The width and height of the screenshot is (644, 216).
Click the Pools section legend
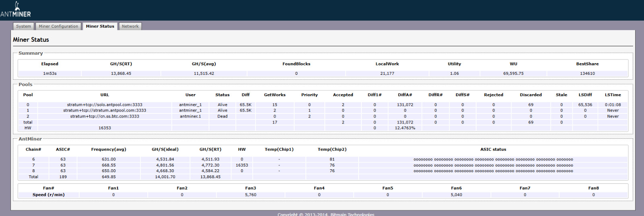click(25, 84)
